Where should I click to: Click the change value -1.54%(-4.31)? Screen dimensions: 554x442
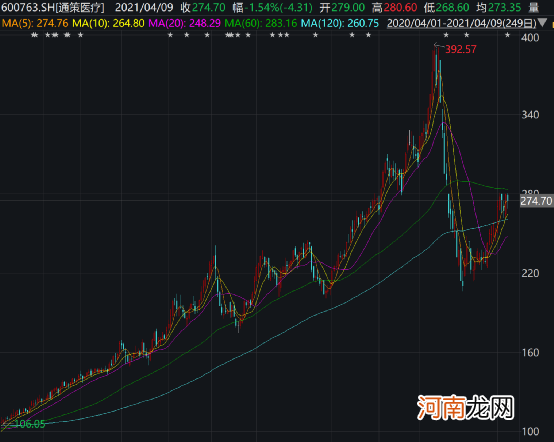pos(279,7)
